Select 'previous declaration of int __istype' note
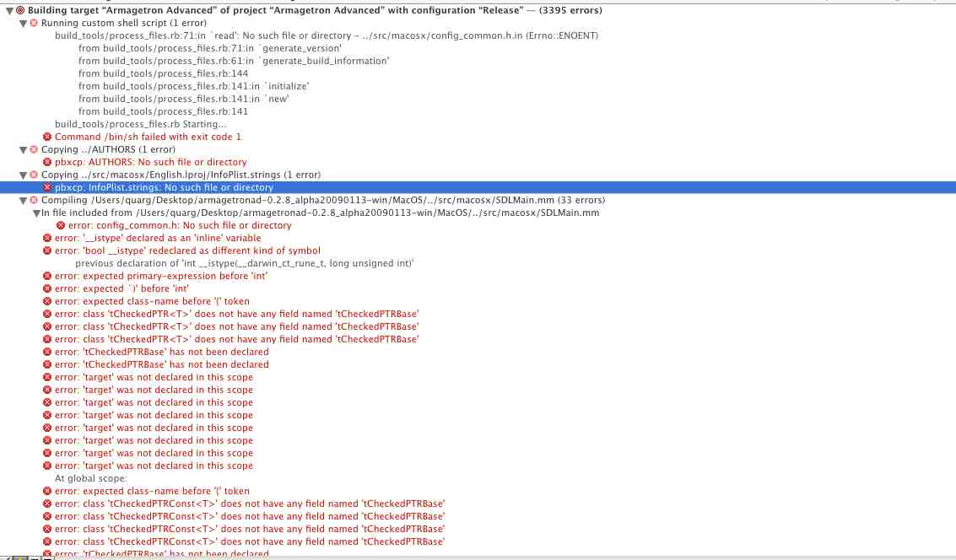 pyautogui.click(x=244, y=263)
